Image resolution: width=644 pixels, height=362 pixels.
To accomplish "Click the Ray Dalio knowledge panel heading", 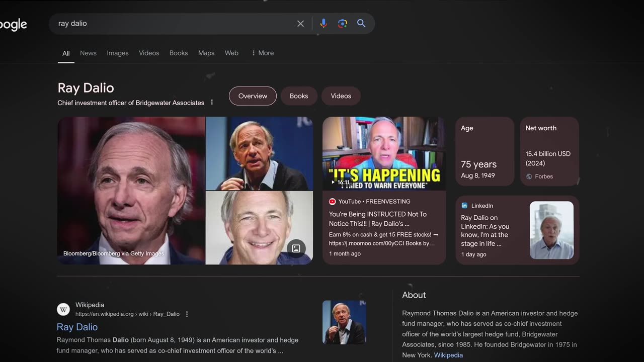I will coord(86,88).
